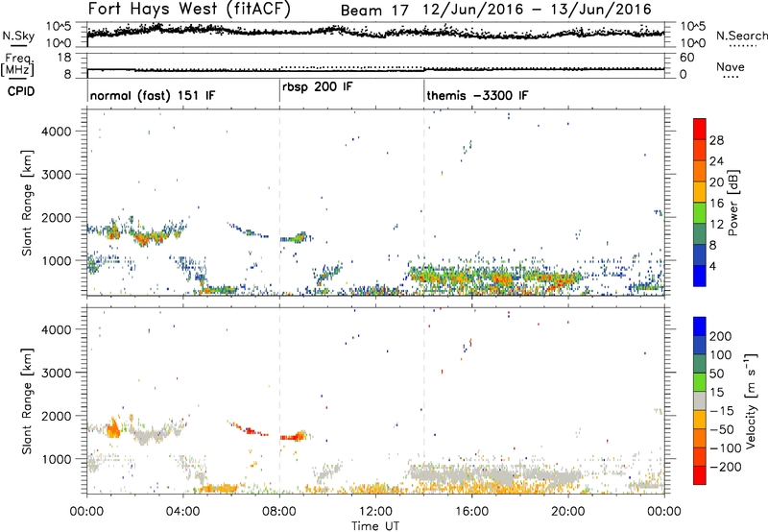Click the 'rbsp 200 IF' CPID label
The image size is (768, 532).
[x=318, y=87]
